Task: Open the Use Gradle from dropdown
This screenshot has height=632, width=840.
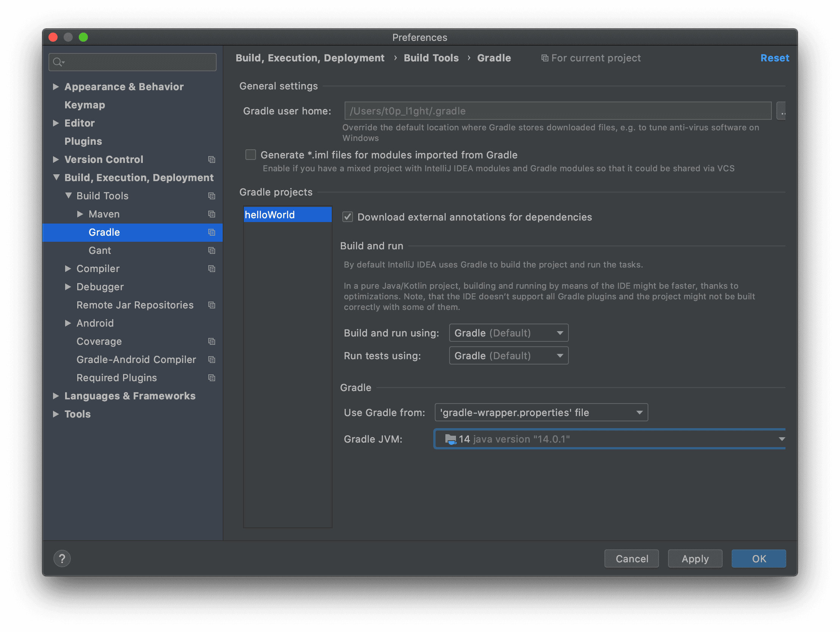Action: point(541,412)
